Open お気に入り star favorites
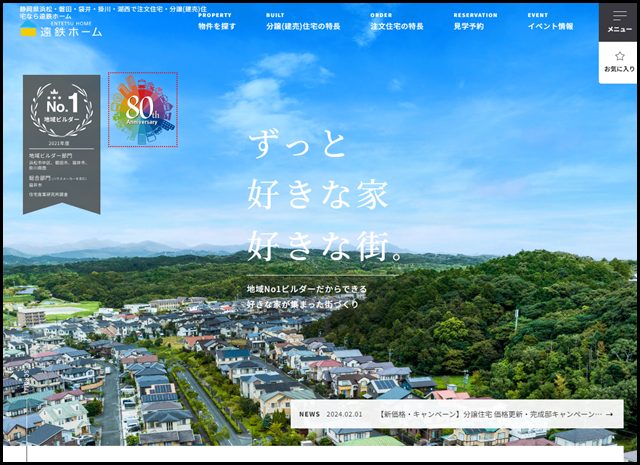Image resolution: width=640 pixels, height=465 pixels. [x=619, y=62]
